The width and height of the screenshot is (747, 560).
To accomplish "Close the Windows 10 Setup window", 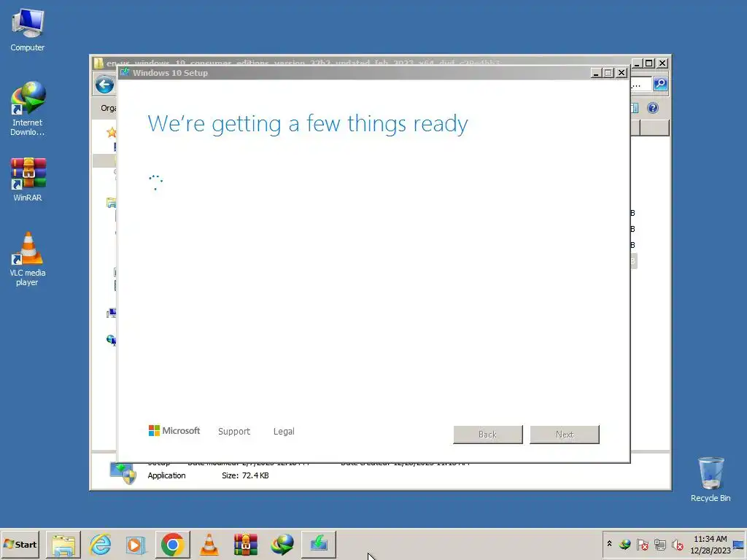I will 622,73.
